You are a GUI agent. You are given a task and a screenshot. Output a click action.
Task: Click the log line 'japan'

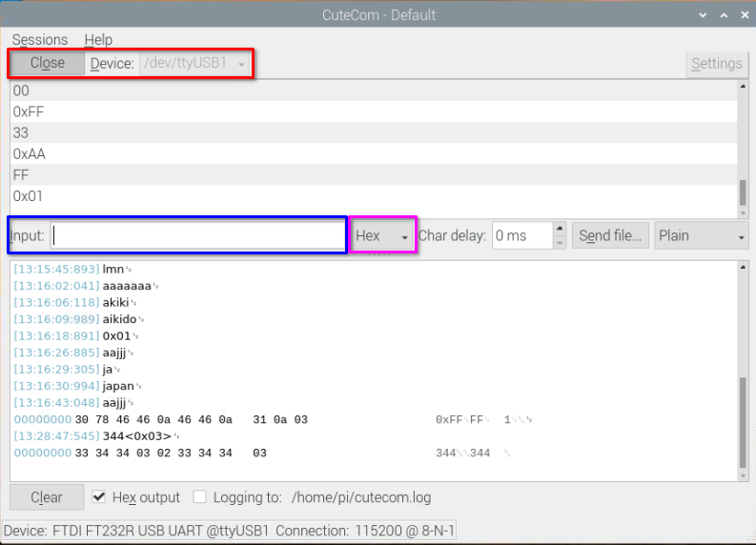(x=118, y=386)
